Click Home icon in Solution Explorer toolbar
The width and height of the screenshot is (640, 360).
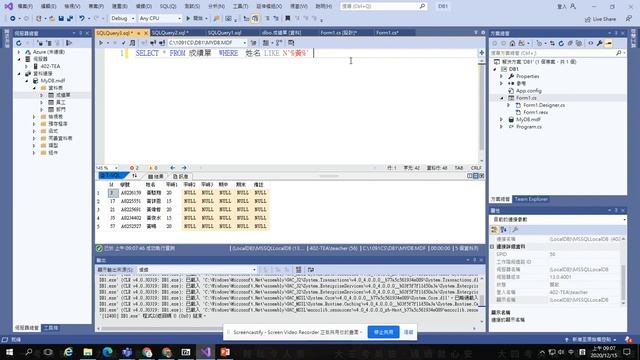click(x=512, y=43)
